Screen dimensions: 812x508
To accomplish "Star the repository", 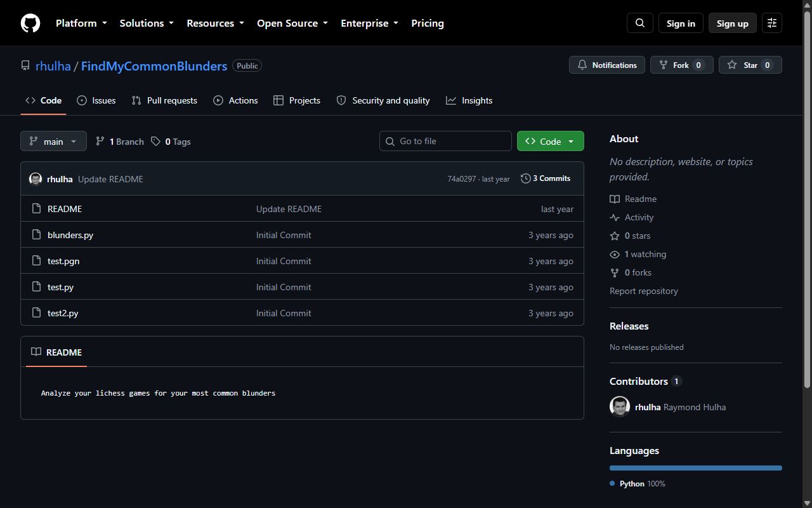I will point(750,65).
